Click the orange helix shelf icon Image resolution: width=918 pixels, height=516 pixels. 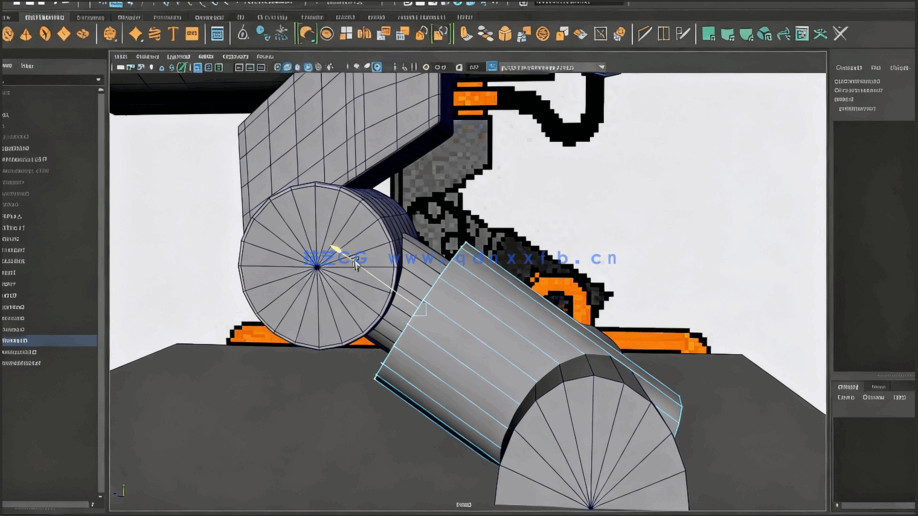[155, 34]
